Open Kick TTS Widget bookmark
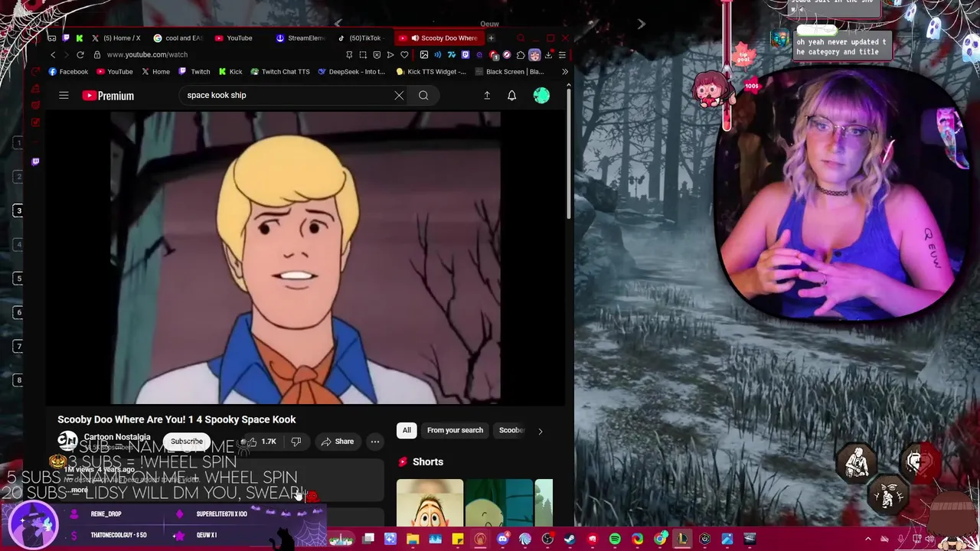 tap(431, 72)
